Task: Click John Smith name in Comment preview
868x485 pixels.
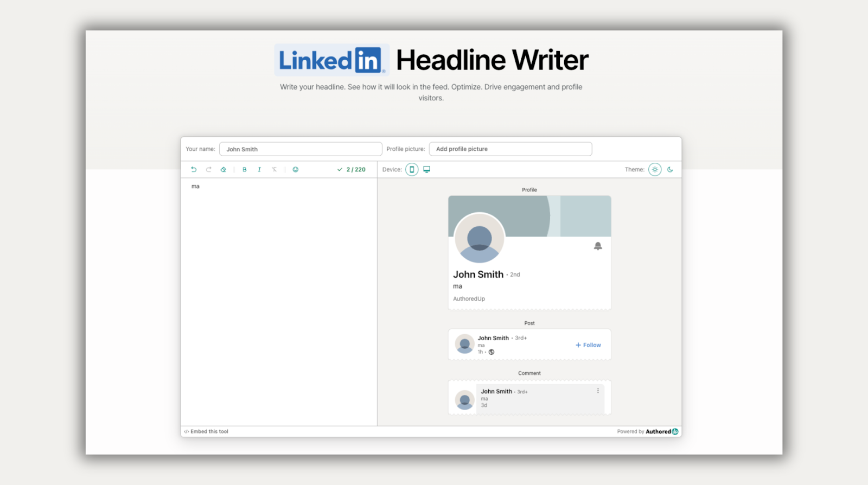Action: pos(496,391)
